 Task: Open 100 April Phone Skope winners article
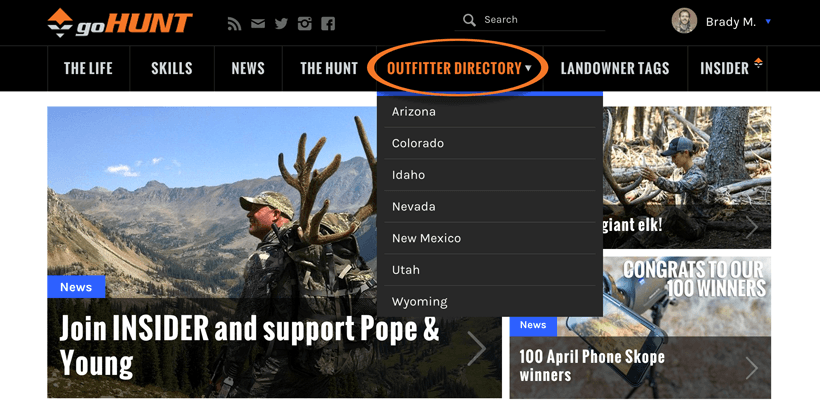[591, 365]
